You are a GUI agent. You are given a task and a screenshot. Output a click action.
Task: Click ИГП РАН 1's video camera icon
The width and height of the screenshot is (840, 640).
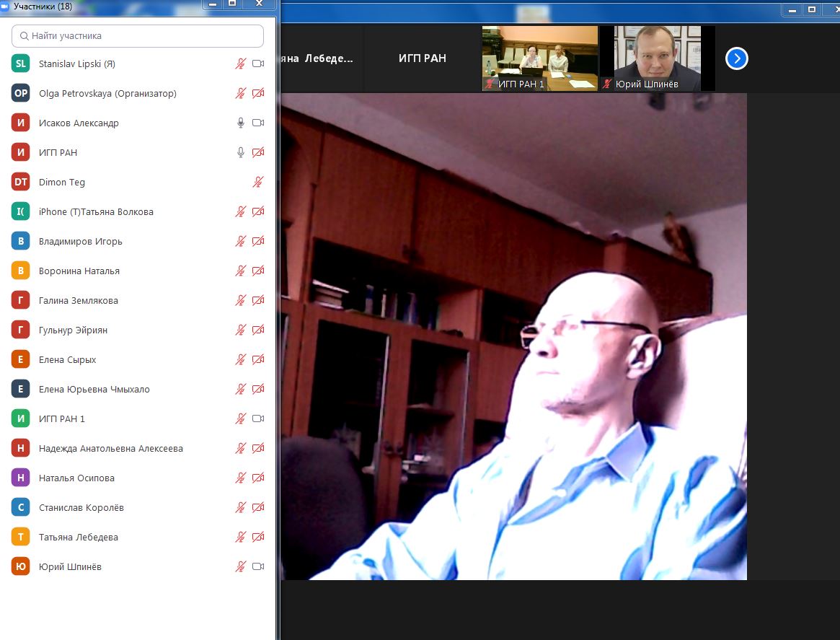[x=258, y=418]
